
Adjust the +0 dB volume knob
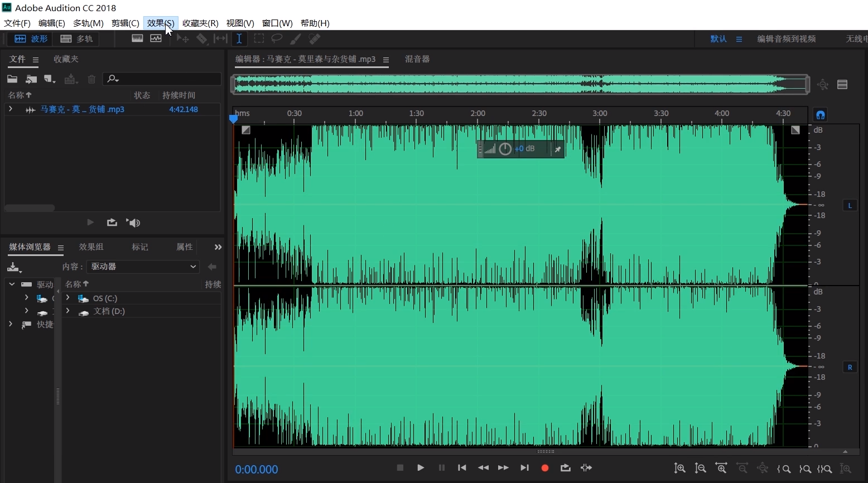click(x=505, y=148)
